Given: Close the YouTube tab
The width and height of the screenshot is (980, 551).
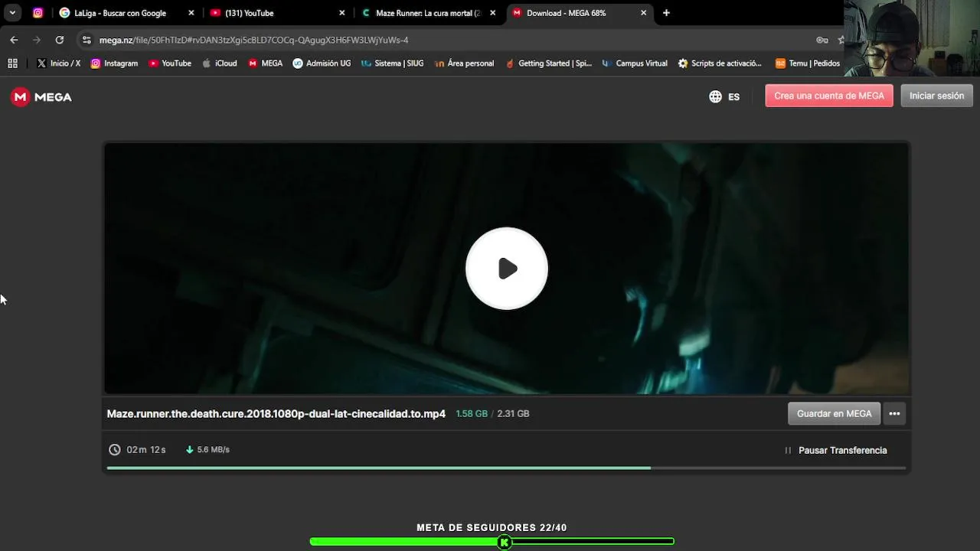Looking at the screenshot, I should pos(342,13).
